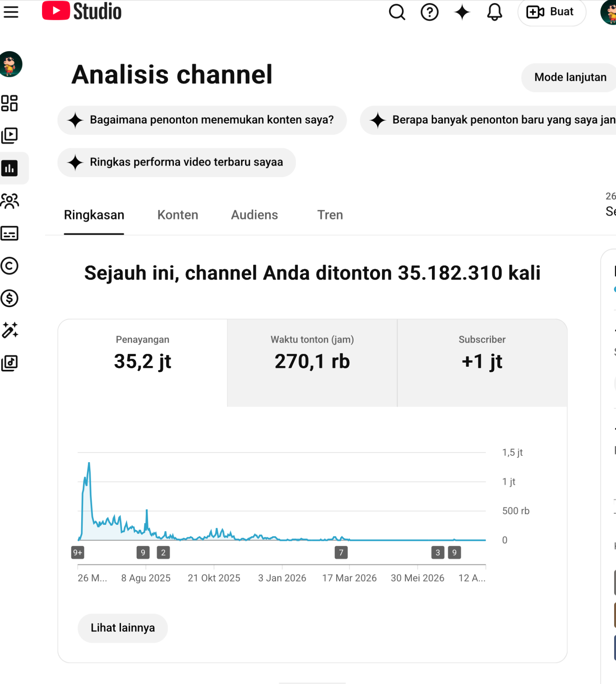The height and width of the screenshot is (684, 616).
Task: Click the 3 video marker on chart
Action: pos(438,553)
